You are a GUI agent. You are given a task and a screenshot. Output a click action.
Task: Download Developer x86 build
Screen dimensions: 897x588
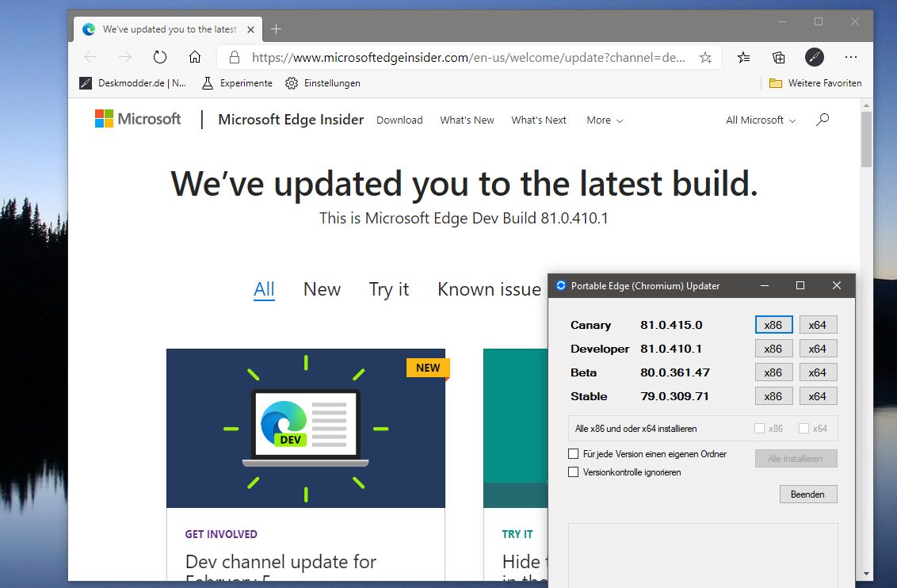pos(773,349)
